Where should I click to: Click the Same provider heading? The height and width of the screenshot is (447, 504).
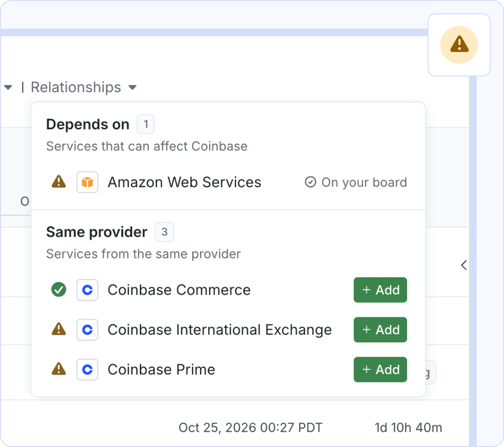tap(97, 232)
